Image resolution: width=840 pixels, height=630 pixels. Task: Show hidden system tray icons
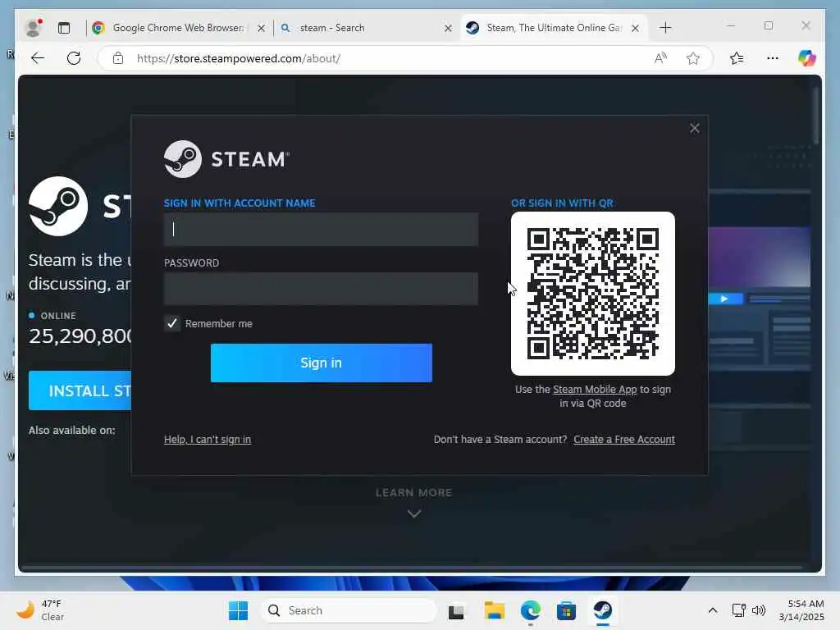pyautogui.click(x=713, y=610)
